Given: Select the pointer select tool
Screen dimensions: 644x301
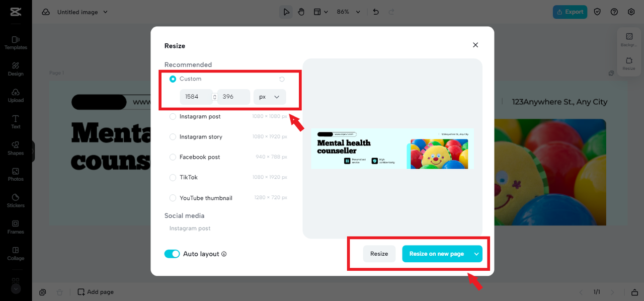Looking at the screenshot, I should click(286, 12).
